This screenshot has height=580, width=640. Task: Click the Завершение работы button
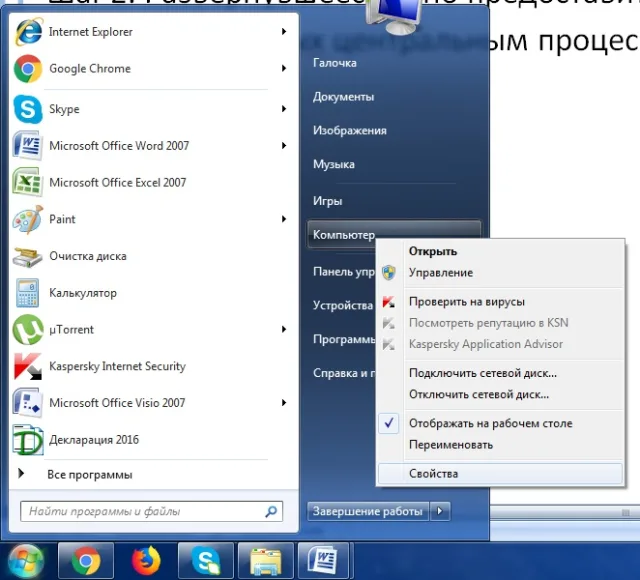click(367, 511)
